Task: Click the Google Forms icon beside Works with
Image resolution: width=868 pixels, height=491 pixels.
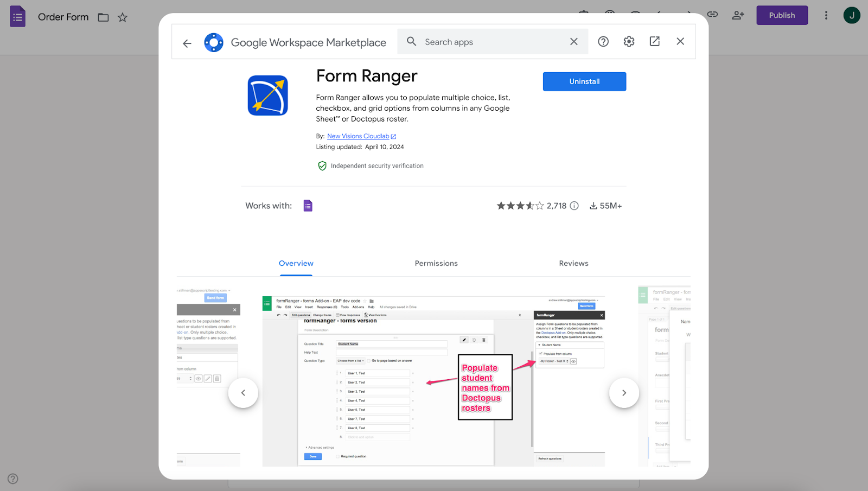Action: (308, 206)
